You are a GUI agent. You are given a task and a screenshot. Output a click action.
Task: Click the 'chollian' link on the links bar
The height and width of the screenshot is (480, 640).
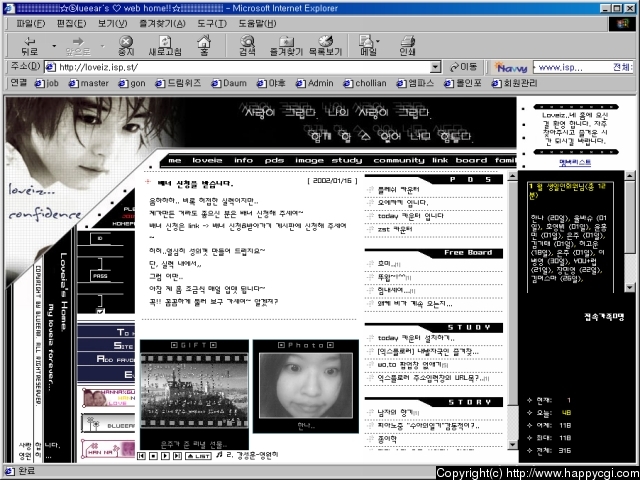[365, 83]
